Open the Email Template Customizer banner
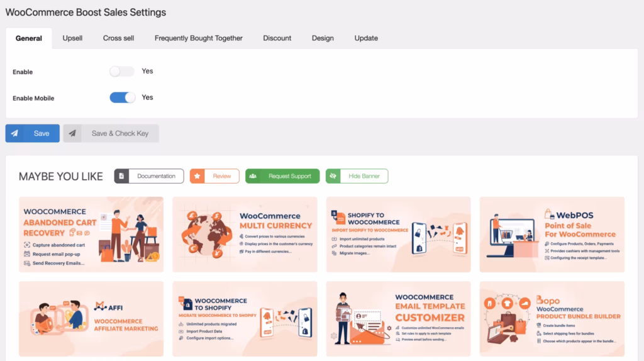Image resolution: width=644 pixels, height=361 pixels. [398, 319]
